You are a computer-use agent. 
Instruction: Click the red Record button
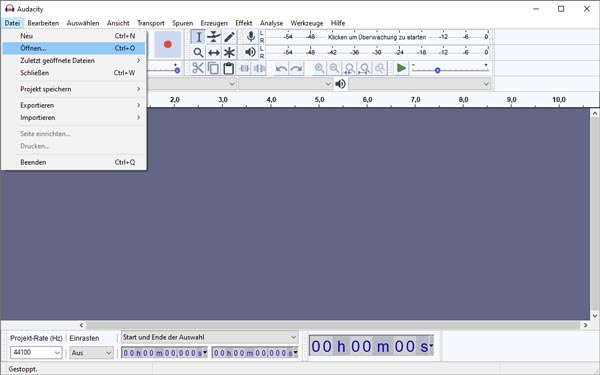coord(168,44)
